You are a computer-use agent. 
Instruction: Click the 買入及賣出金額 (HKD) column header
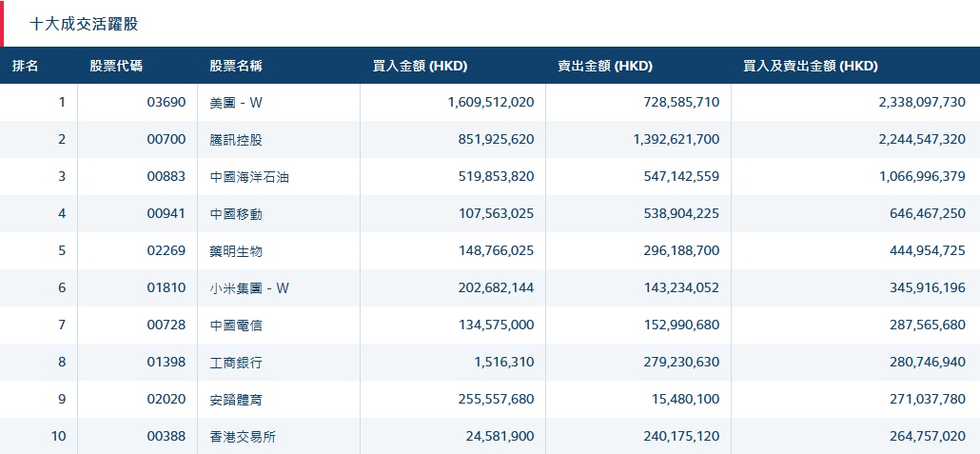click(x=811, y=67)
